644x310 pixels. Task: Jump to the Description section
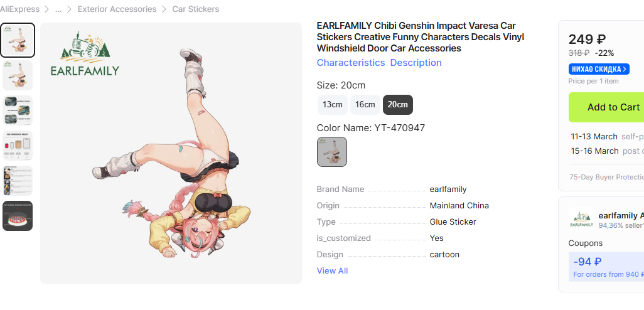416,63
